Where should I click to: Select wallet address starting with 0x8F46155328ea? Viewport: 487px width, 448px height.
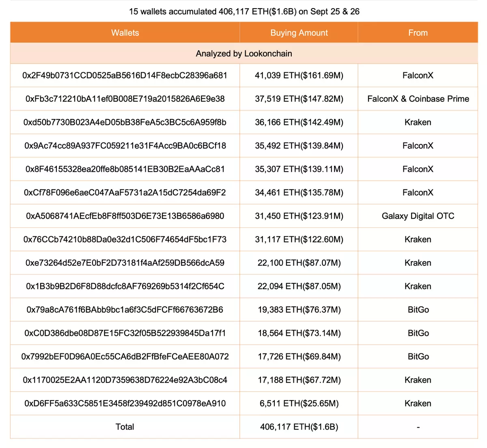pos(125,169)
